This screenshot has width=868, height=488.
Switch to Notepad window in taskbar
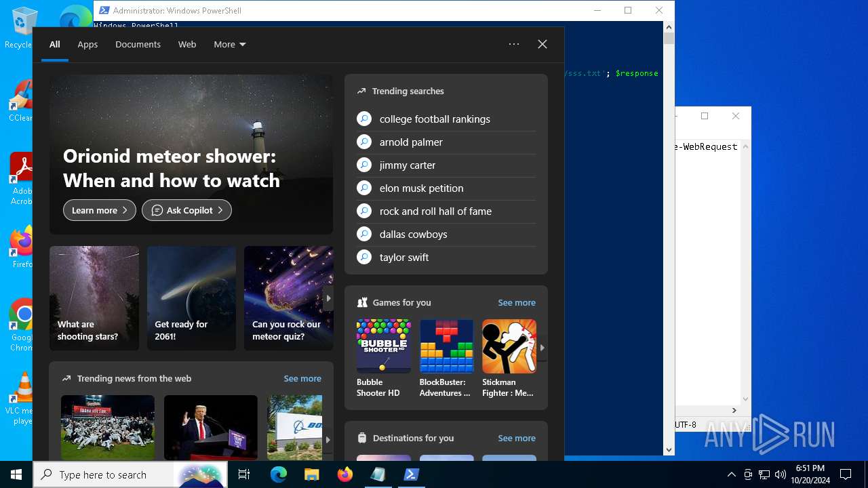378,474
